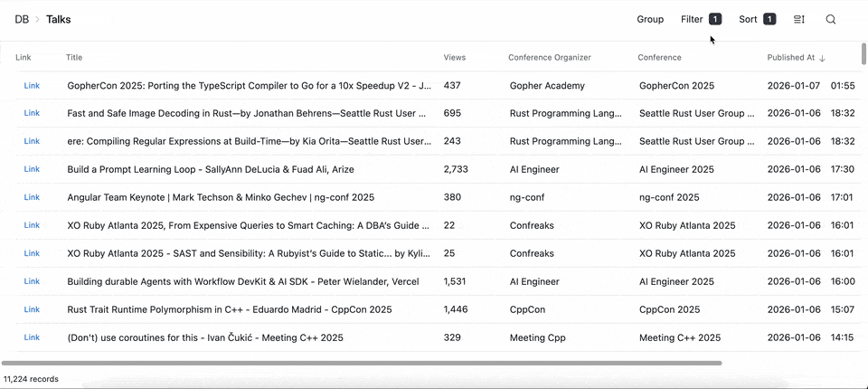This screenshot has height=389, width=868.
Task: Select the Angular Team Keynote title
Action: 221,197
